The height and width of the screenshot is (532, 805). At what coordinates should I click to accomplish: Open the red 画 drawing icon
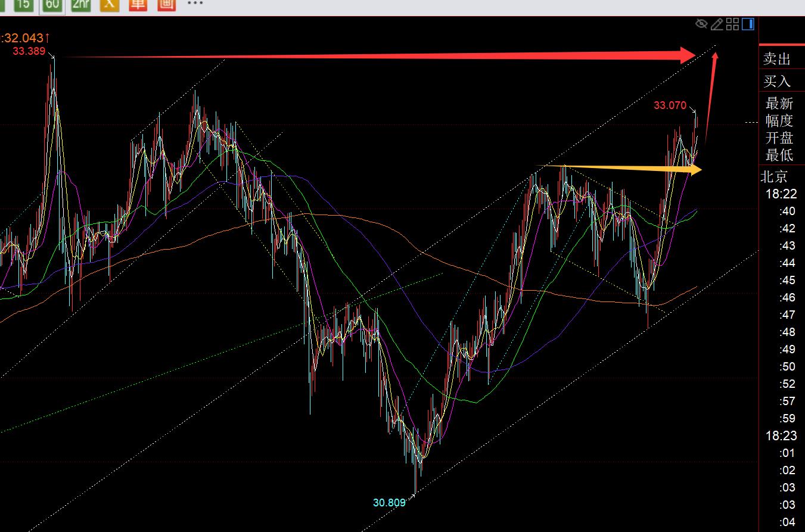coord(166,5)
